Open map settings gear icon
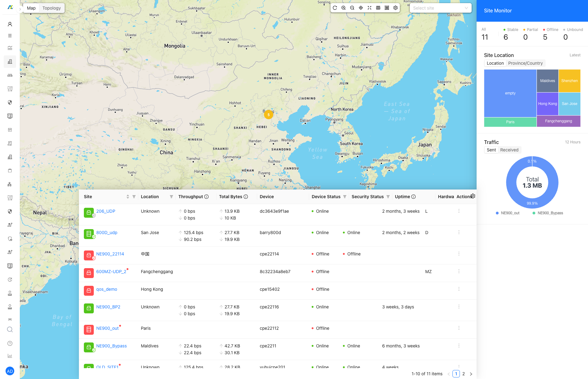This screenshot has width=588, height=379. tap(396, 8)
